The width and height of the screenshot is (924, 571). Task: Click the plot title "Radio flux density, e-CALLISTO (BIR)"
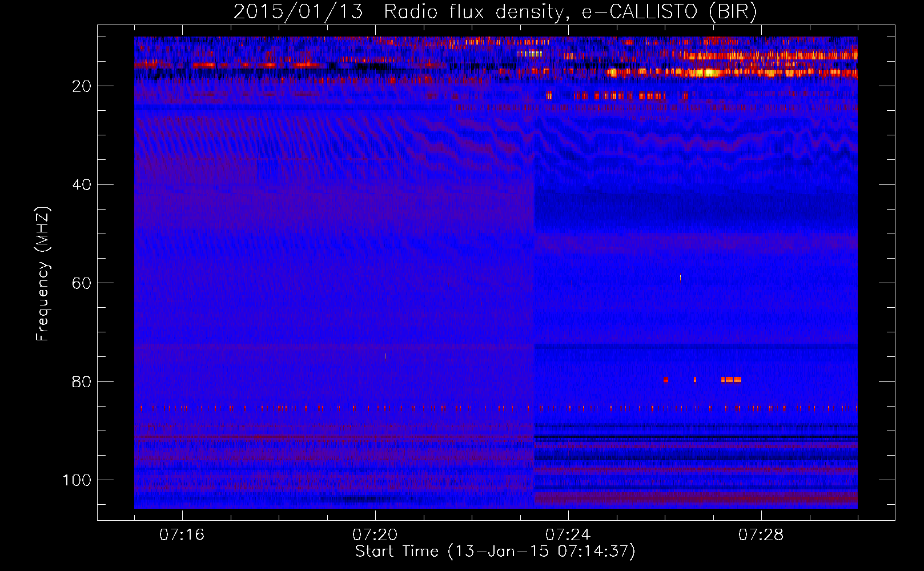(570, 12)
